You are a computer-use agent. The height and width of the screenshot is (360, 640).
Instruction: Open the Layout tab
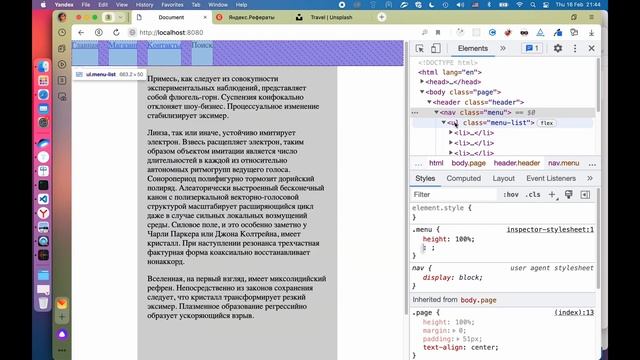503,178
